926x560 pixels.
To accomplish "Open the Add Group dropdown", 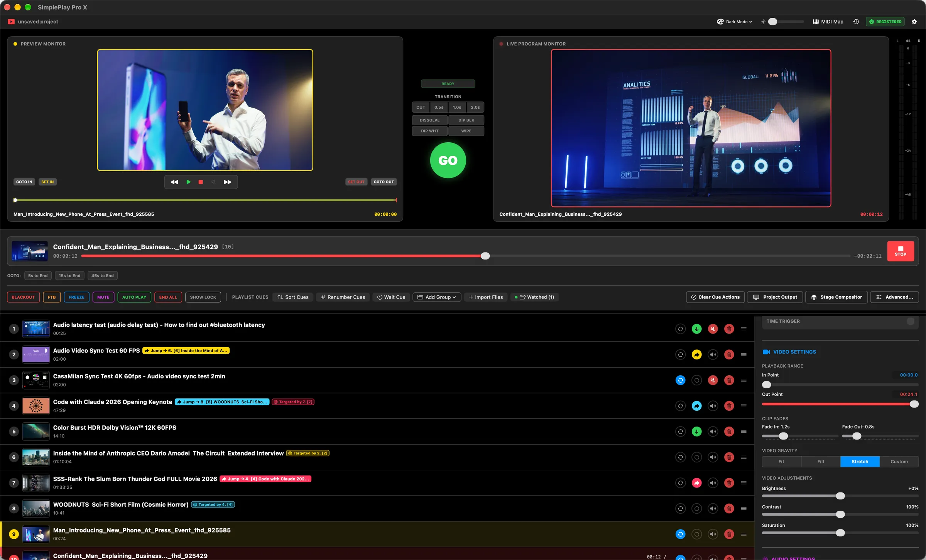I will click(437, 297).
